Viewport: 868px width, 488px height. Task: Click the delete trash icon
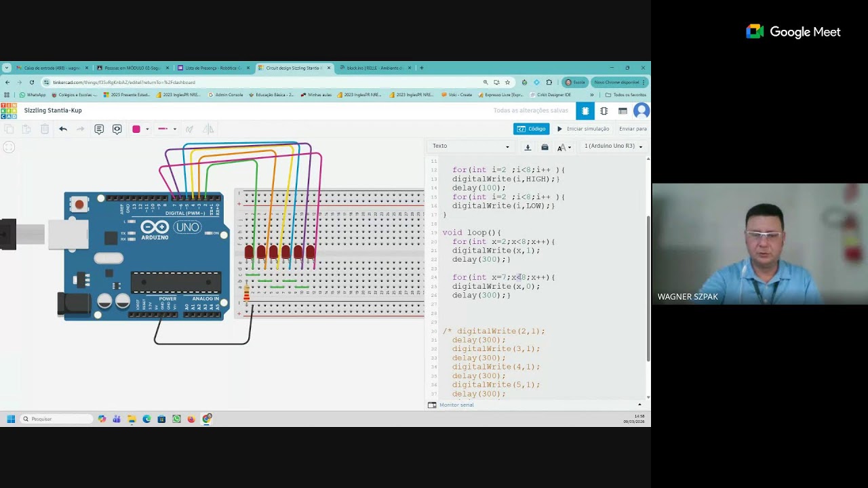(44, 129)
